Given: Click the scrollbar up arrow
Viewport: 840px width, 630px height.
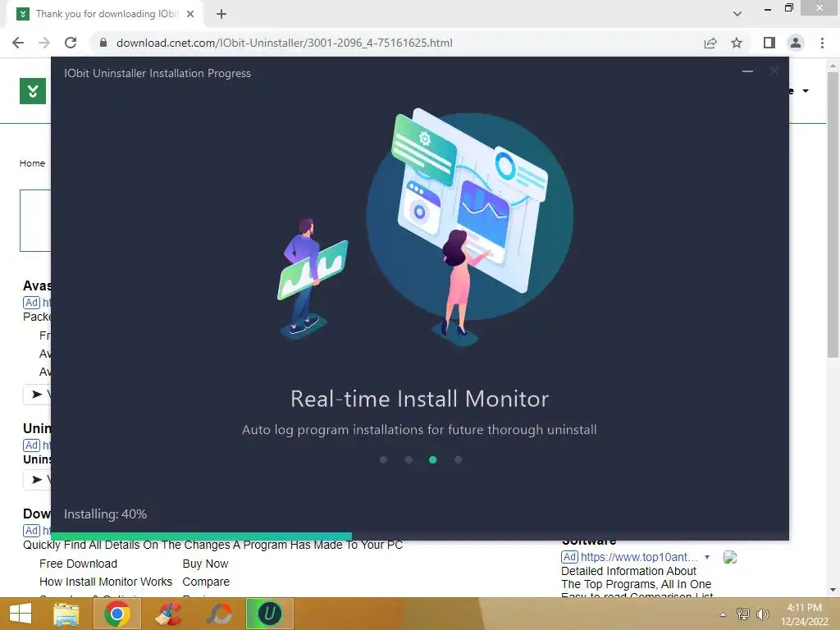Looking at the screenshot, I should [x=833, y=66].
